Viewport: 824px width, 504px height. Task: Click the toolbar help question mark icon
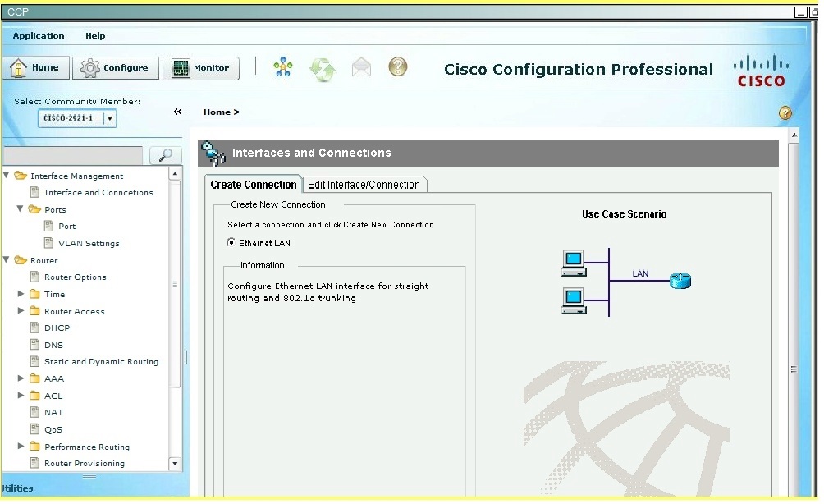point(398,66)
